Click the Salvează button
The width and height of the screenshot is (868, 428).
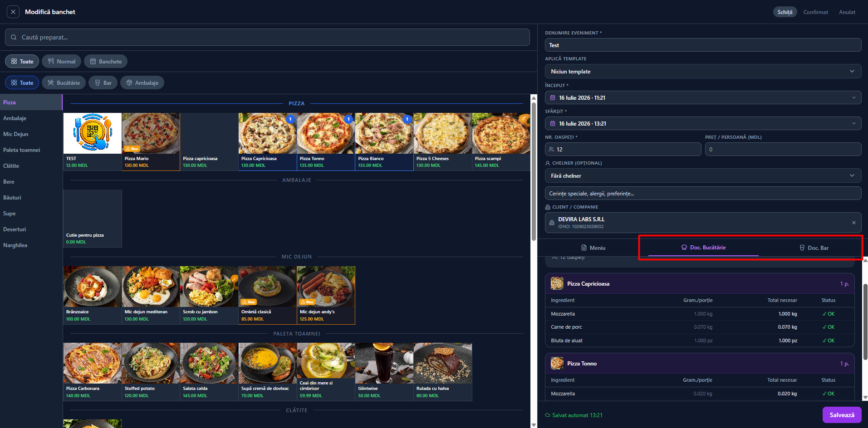842,415
